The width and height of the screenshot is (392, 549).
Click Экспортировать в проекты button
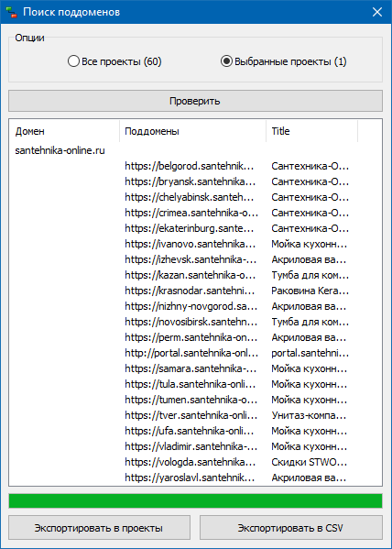coord(100,528)
